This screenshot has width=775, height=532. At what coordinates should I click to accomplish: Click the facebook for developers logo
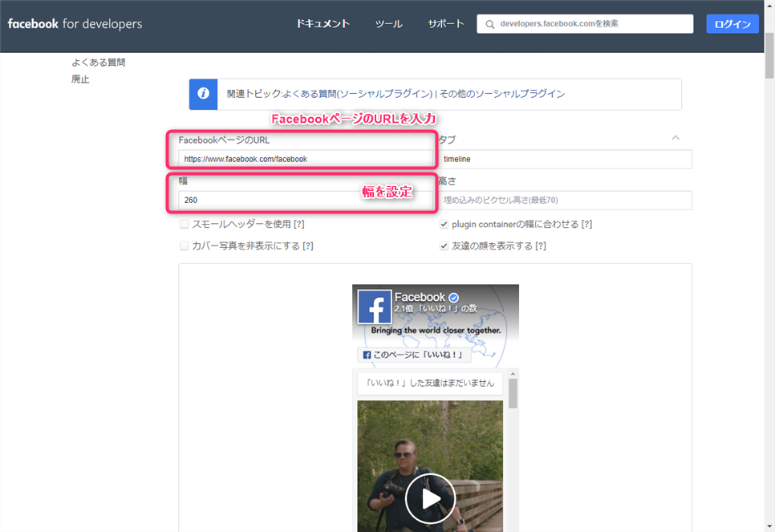(x=75, y=24)
